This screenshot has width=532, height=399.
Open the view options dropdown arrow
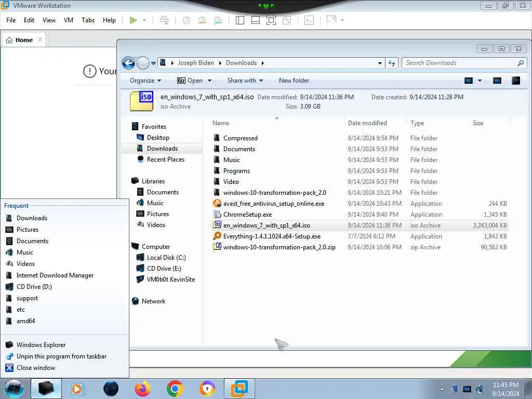[x=480, y=81]
